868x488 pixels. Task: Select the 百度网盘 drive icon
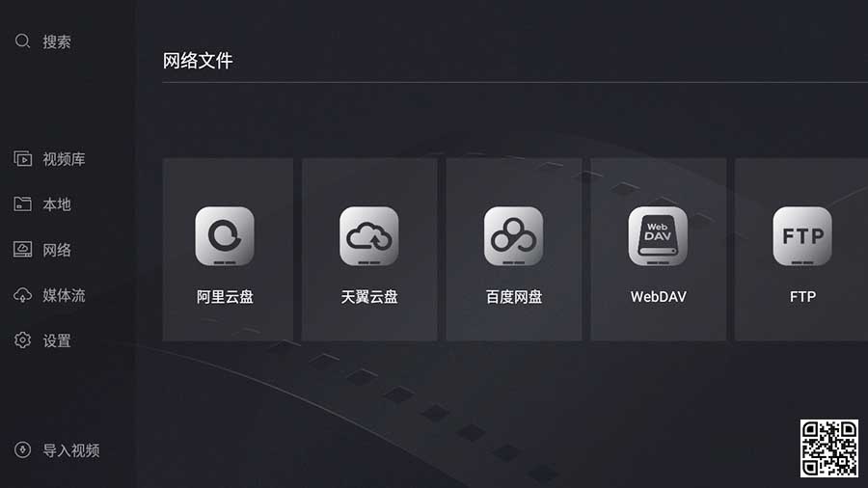pos(514,236)
